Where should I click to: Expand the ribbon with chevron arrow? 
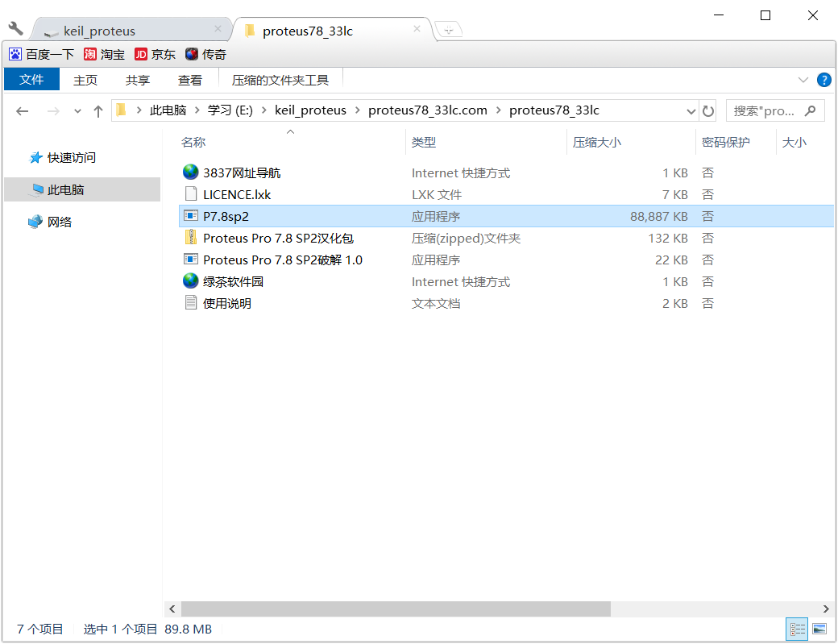(x=803, y=80)
